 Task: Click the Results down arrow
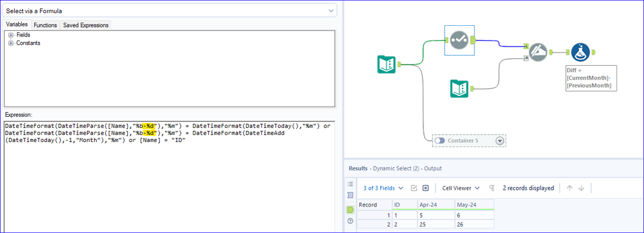(581, 188)
